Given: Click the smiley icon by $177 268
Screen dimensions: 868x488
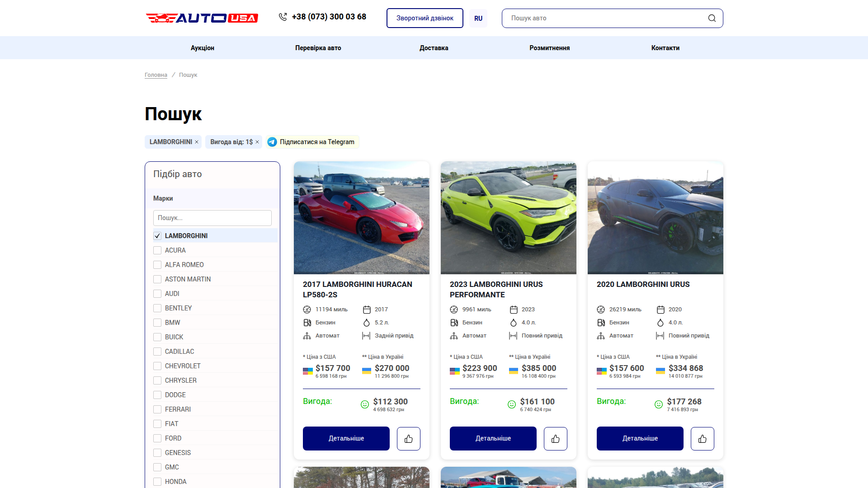Looking at the screenshot, I should (x=659, y=404).
